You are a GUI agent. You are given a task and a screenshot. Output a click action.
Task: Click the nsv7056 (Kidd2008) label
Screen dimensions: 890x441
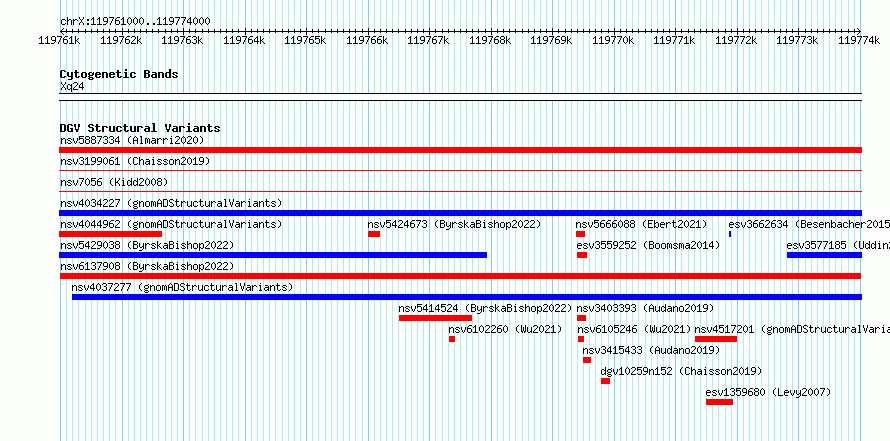(x=114, y=182)
